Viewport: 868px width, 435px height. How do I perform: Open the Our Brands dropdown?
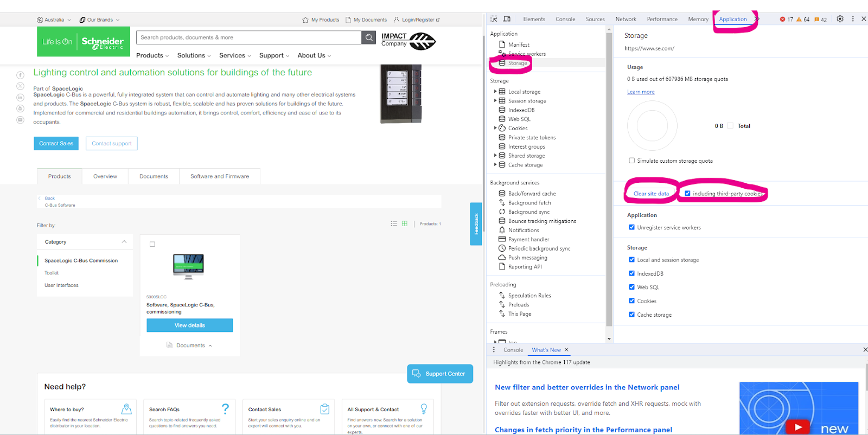point(99,20)
